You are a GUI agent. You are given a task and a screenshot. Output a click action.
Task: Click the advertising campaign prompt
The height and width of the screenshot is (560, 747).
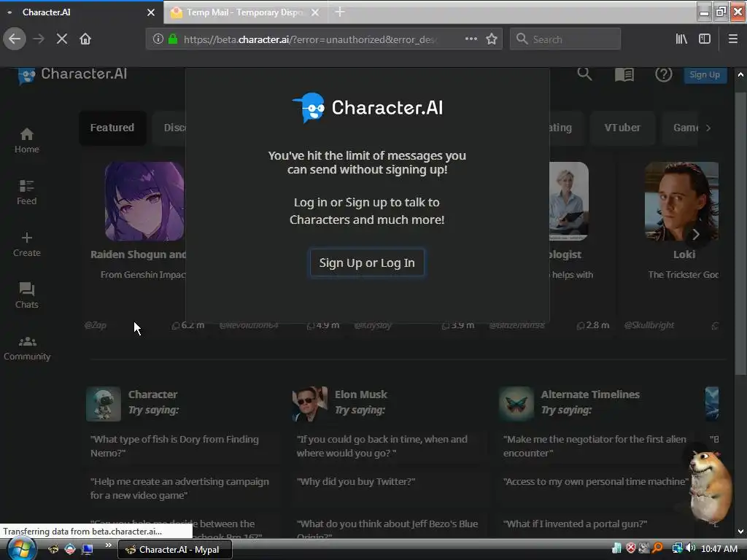tap(179, 489)
